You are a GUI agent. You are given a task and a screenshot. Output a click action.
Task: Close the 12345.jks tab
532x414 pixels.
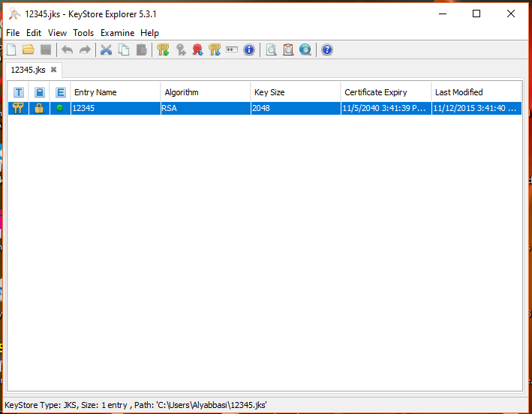click(53, 70)
